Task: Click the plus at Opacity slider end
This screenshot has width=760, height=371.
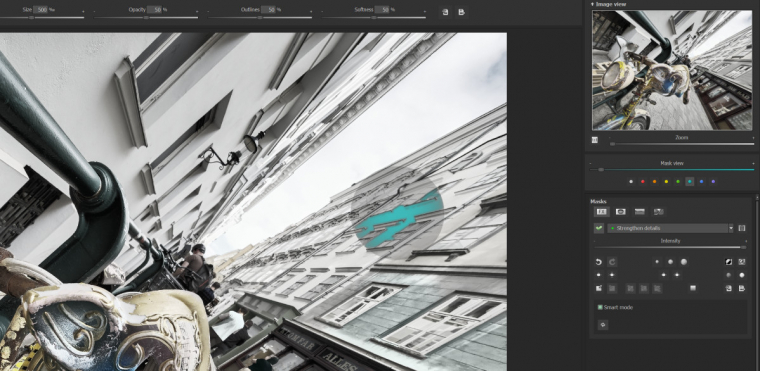Action: [x=197, y=11]
